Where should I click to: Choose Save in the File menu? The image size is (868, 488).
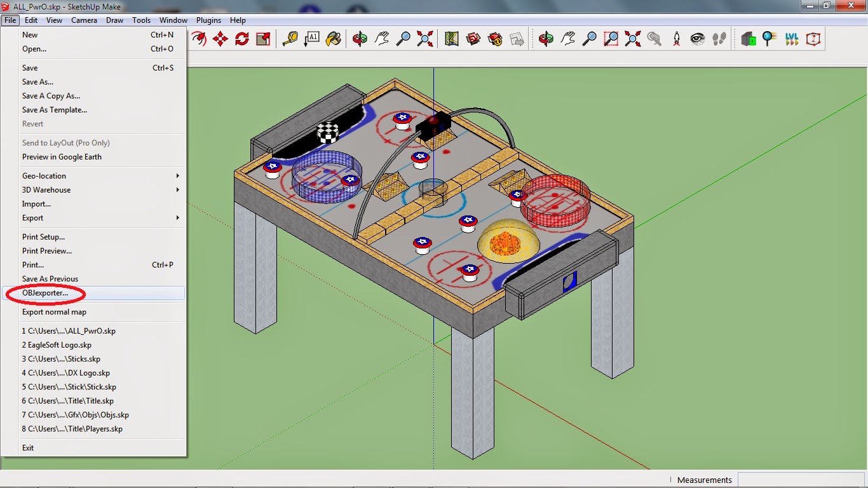pos(93,68)
